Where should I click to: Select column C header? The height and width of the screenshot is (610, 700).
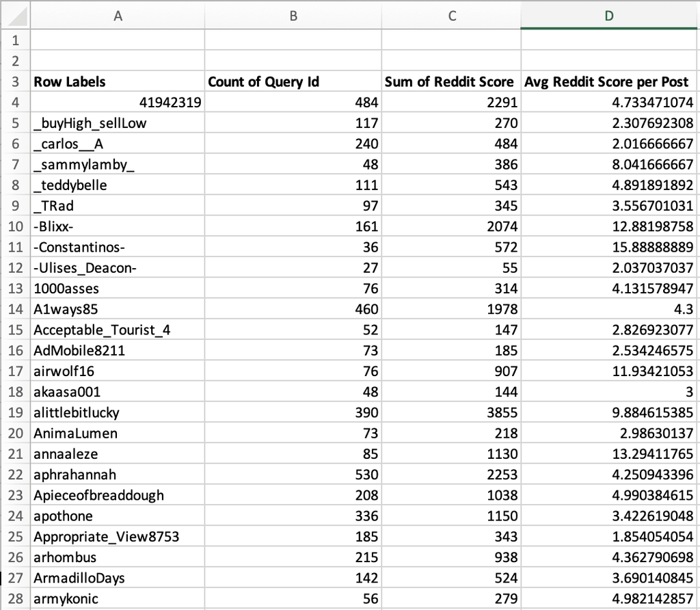451,15
